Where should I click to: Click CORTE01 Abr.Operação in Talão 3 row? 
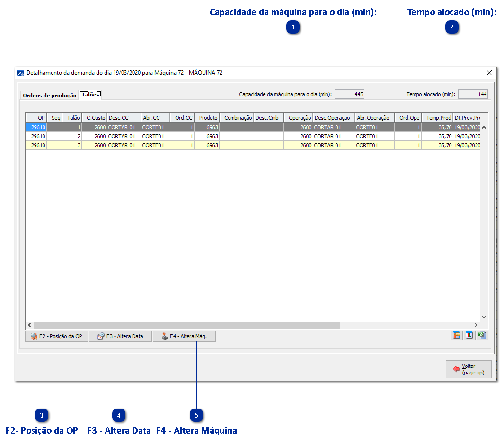click(x=375, y=145)
